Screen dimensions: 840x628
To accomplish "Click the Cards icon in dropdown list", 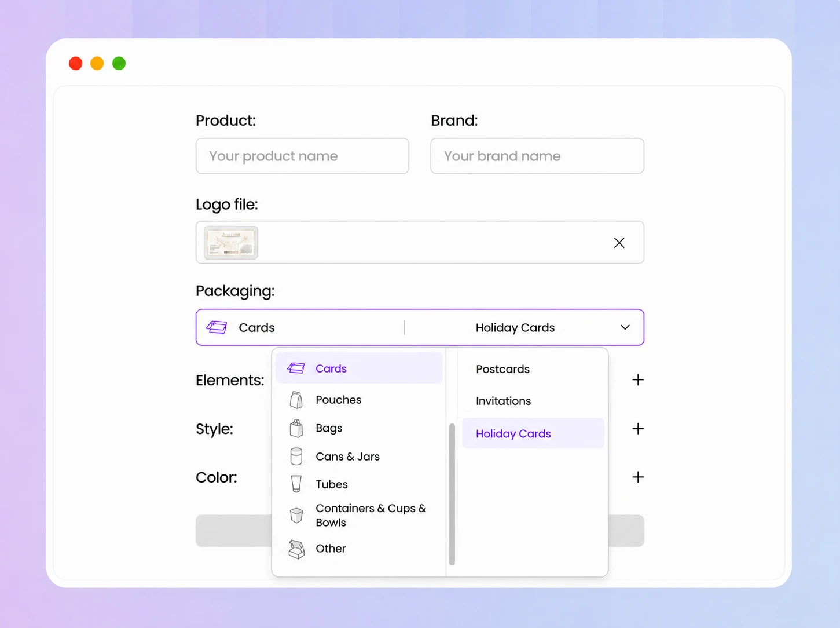I will 296,368.
